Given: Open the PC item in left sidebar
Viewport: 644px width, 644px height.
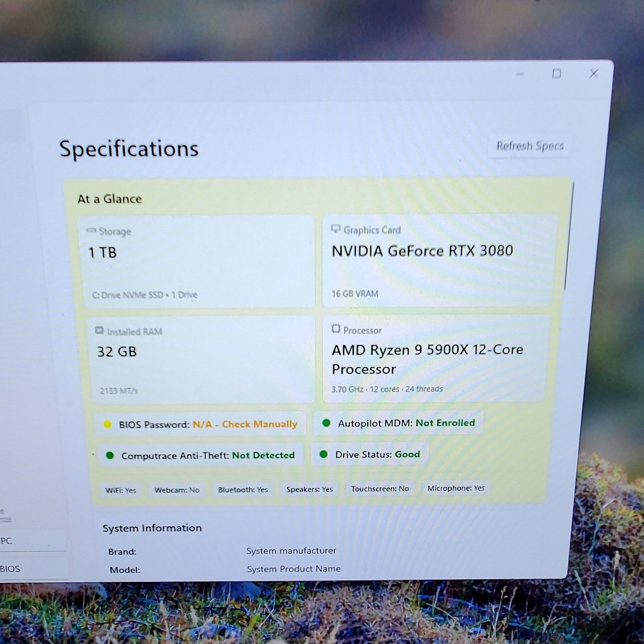Looking at the screenshot, I should click(33, 541).
